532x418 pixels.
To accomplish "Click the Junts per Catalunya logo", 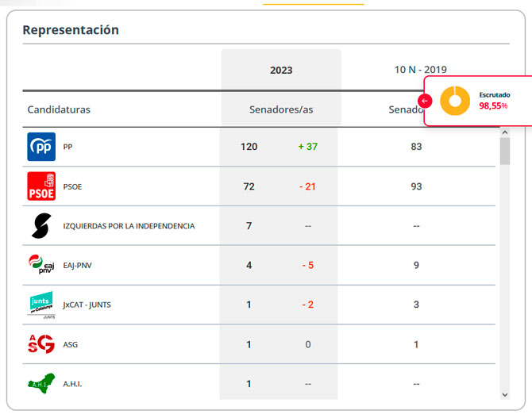I will pyautogui.click(x=41, y=305).
